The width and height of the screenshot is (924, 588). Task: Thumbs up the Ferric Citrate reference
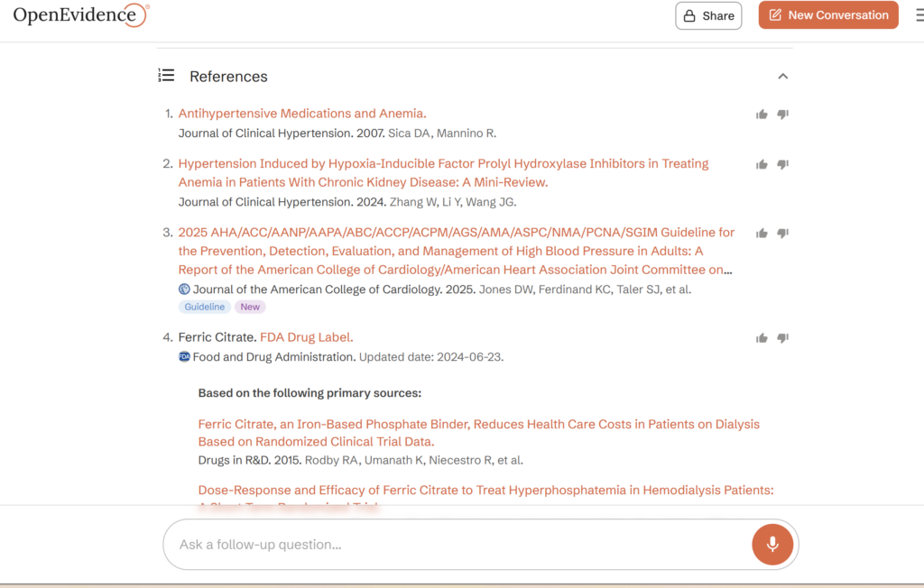click(762, 338)
